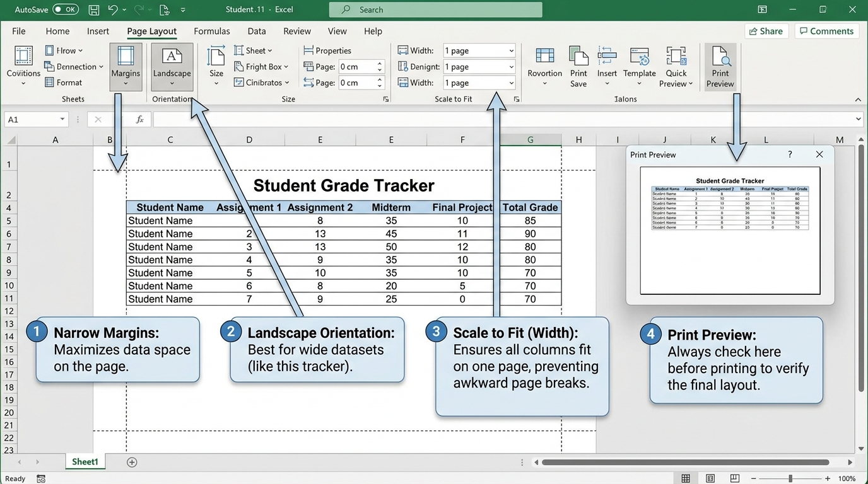Image resolution: width=868 pixels, height=484 pixels.
Task: Open the Comments button
Action: click(x=825, y=31)
